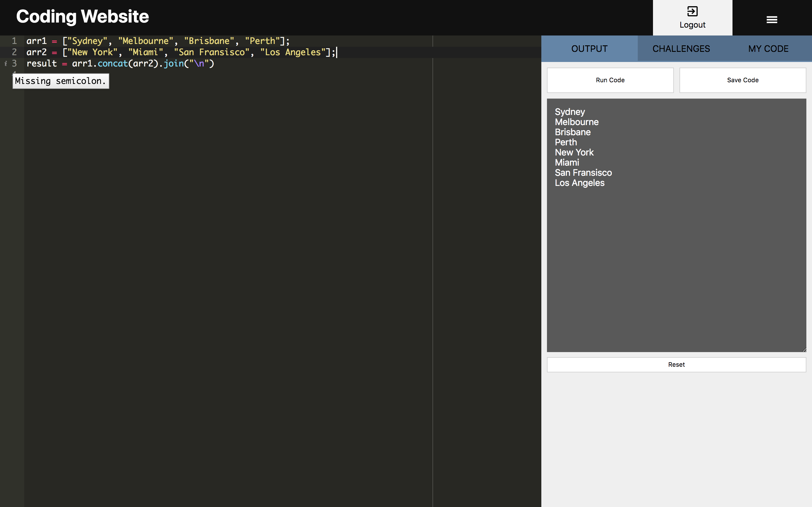
Task: Click the exit/logout arrow icon
Action: pyautogui.click(x=692, y=11)
